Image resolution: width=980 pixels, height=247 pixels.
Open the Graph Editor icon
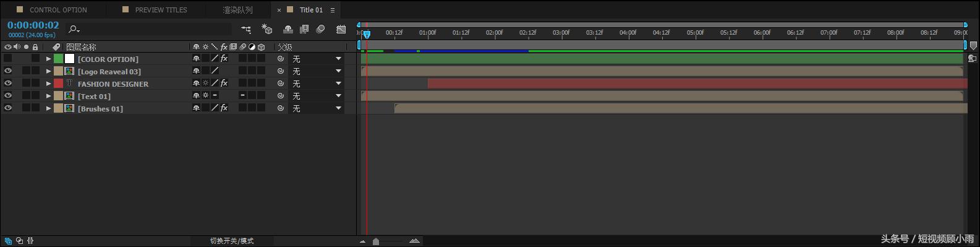[x=341, y=29]
